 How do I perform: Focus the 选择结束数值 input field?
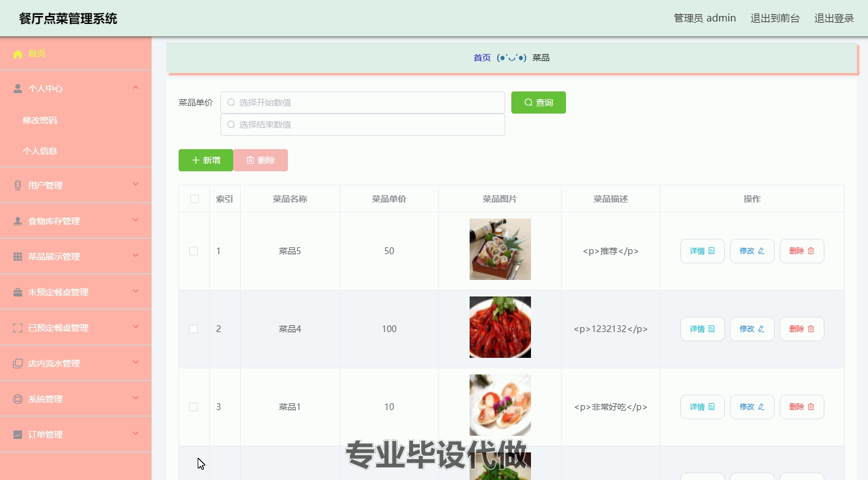[x=363, y=125]
